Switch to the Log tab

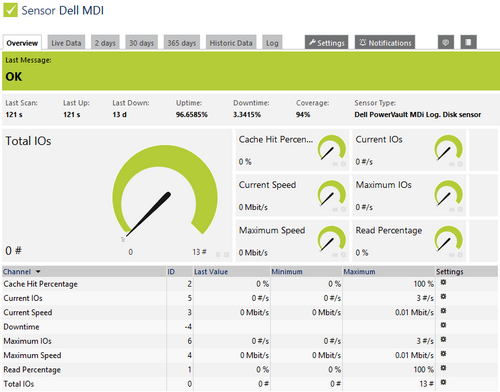point(272,43)
